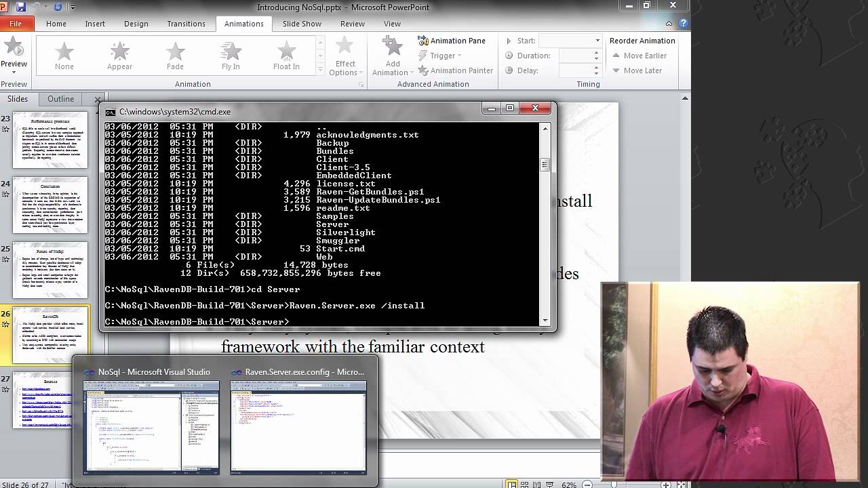Viewport: 868px width, 488px height.
Task: Click the Raven.Server.exe /install command line text
Action: pos(357,306)
